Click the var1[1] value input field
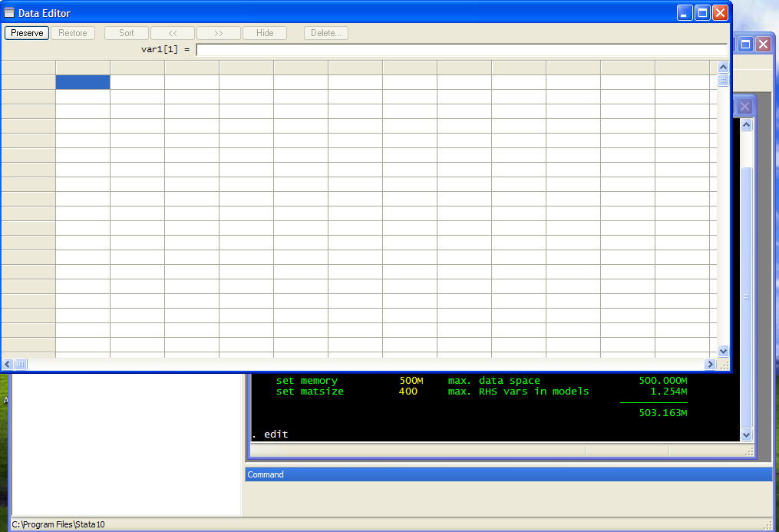The height and width of the screenshot is (532, 779). coord(460,50)
